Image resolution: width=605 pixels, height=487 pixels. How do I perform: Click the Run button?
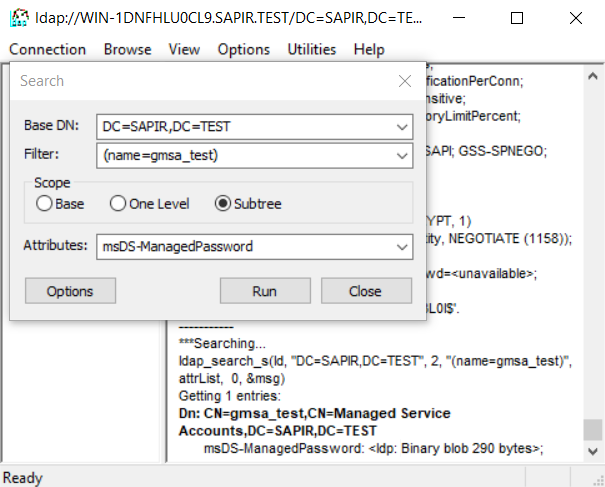[x=265, y=291]
